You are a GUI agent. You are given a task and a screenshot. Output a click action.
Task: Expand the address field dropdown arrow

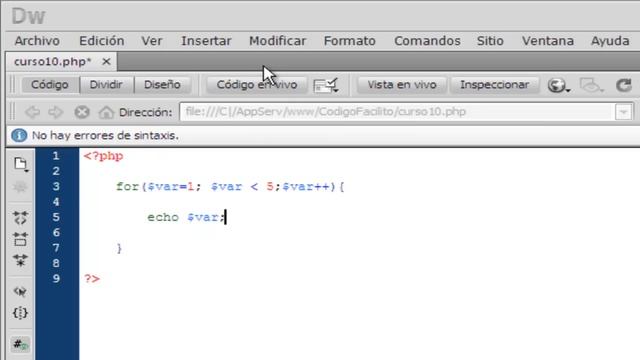[624, 112]
